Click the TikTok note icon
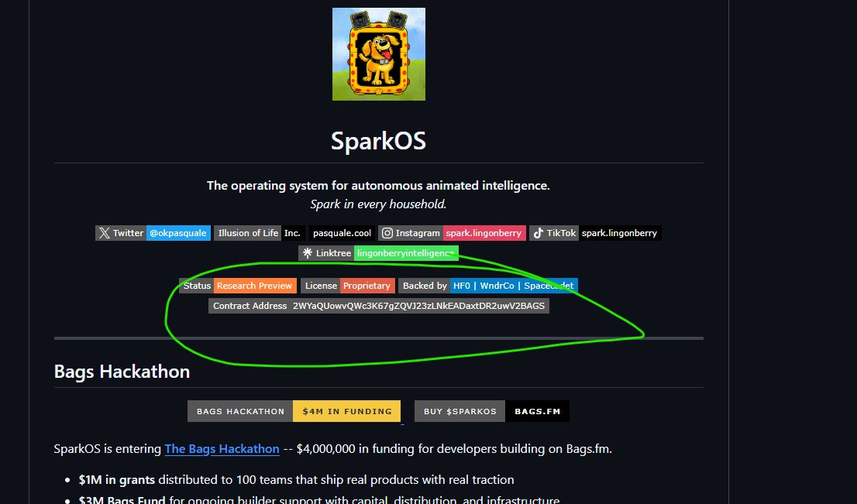This screenshot has height=504, width=857. click(539, 233)
